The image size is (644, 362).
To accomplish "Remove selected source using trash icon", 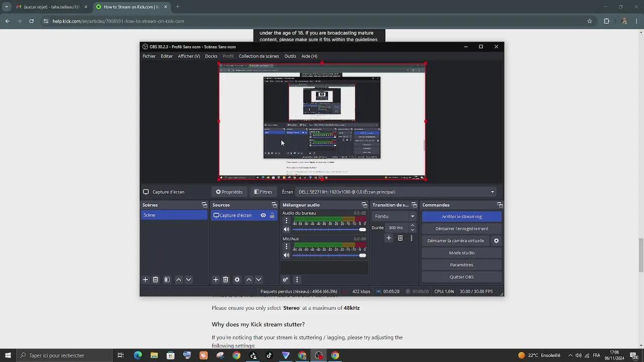I will [x=225, y=280].
